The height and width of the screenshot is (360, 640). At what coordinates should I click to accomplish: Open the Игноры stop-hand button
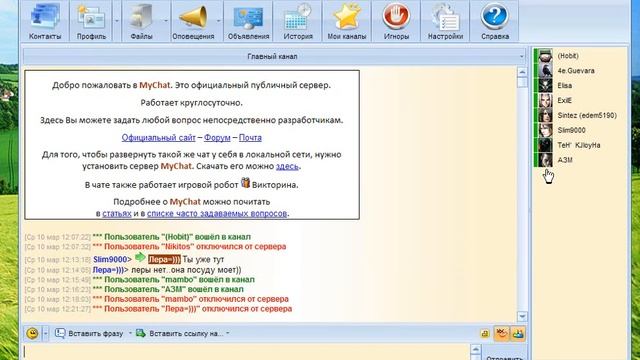tap(396, 21)
